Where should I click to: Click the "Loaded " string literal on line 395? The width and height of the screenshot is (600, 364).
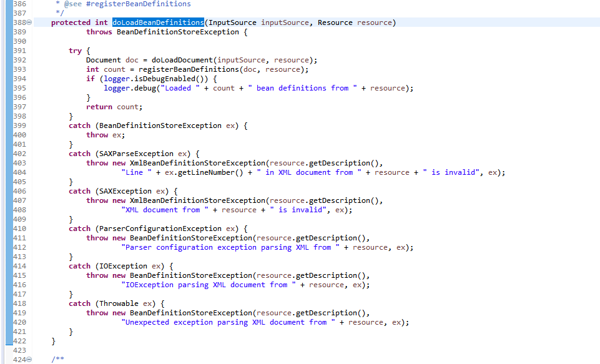click(x=180, y=88)
